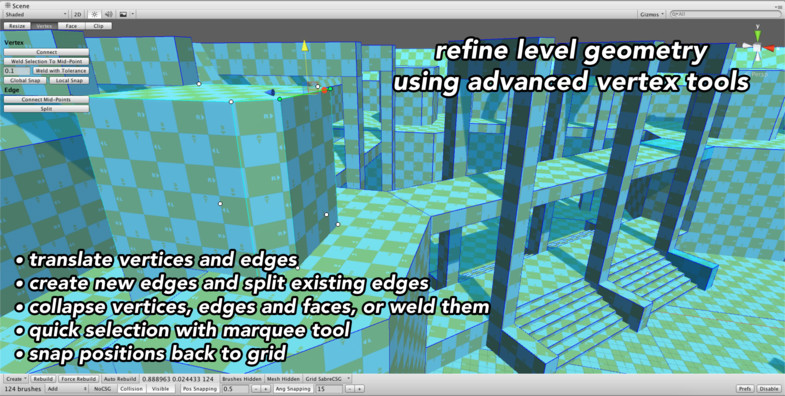Viewport: 785px width, 396px height.
Task: Click the Local Snap button
Action: [x=69, y=81]
